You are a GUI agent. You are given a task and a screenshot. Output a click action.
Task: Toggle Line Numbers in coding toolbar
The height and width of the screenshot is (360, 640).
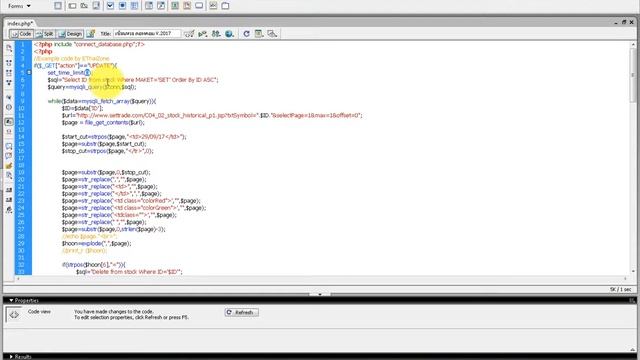(9, 122)
